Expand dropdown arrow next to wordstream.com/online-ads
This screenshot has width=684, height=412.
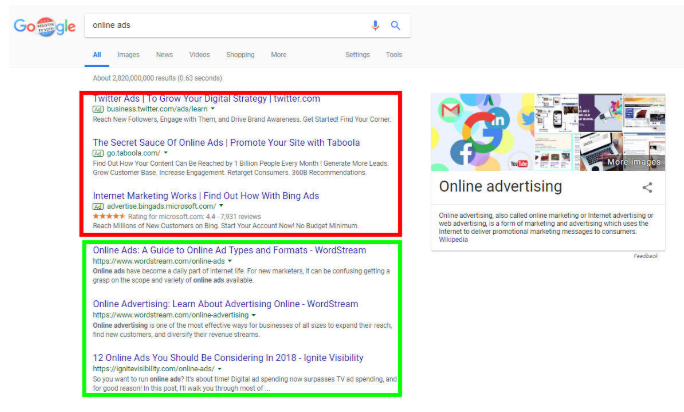pyautogui.click(x=230, y=261)
